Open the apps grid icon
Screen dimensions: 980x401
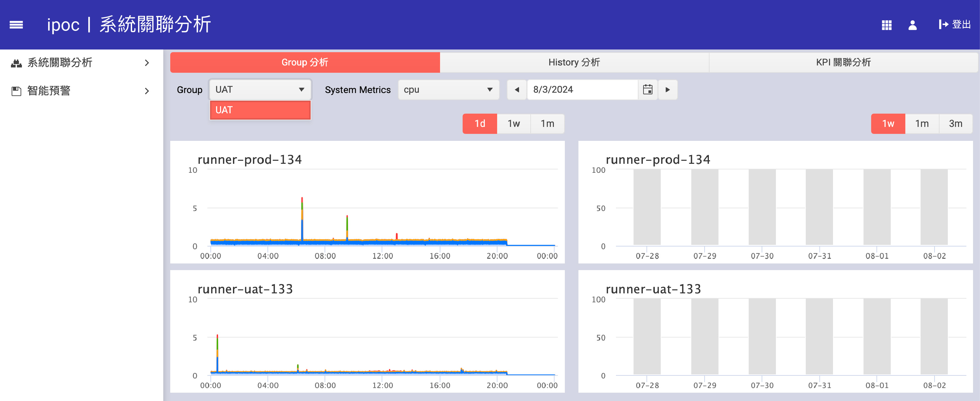coord(886,25)
